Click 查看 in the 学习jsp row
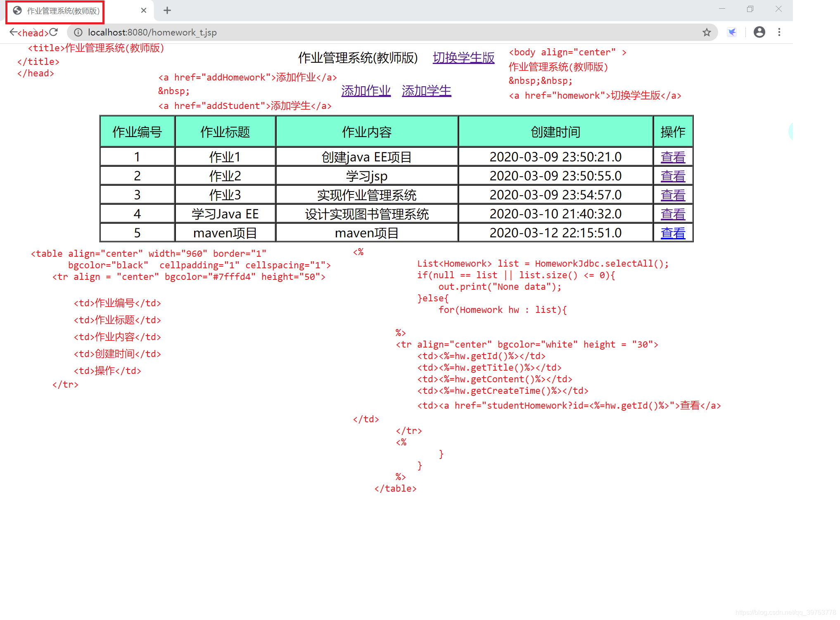The width and height of the screenshot is (840, 620). point(673,176)
